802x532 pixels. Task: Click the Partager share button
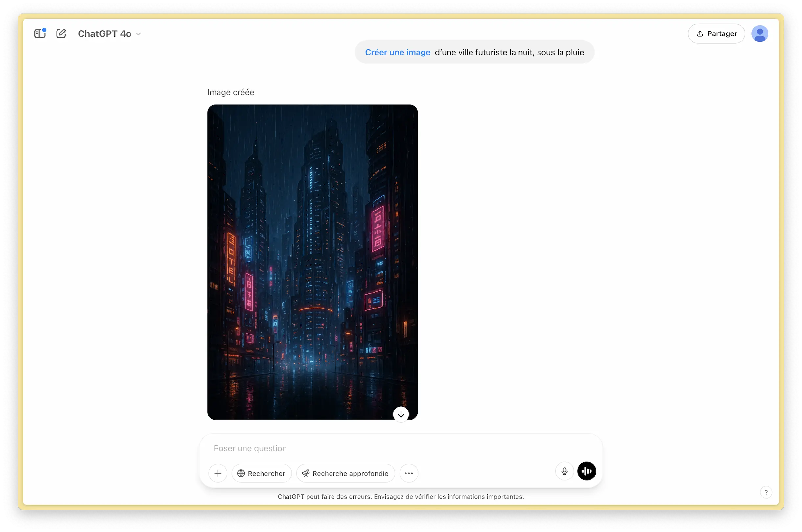pos(716,33)
